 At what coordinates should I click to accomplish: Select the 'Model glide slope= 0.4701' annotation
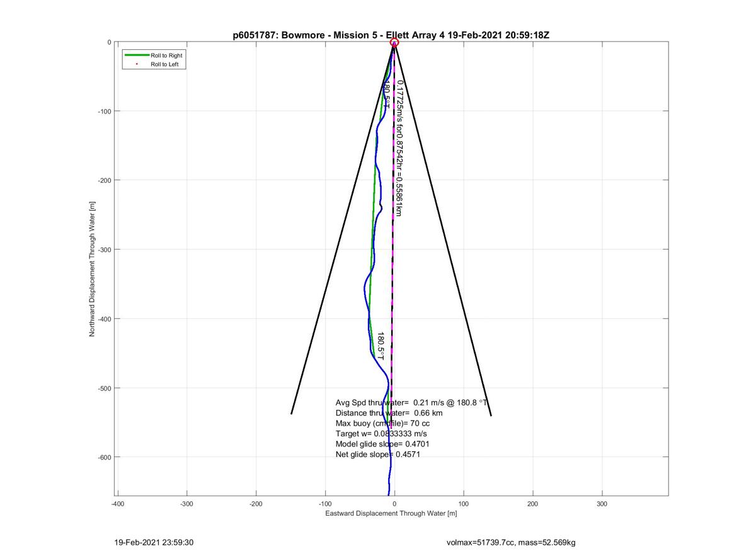[x=382, y=444]
